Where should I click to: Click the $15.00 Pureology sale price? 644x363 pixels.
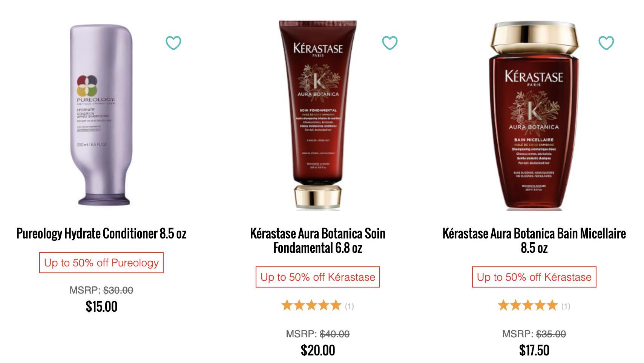[x=101, y=307]
